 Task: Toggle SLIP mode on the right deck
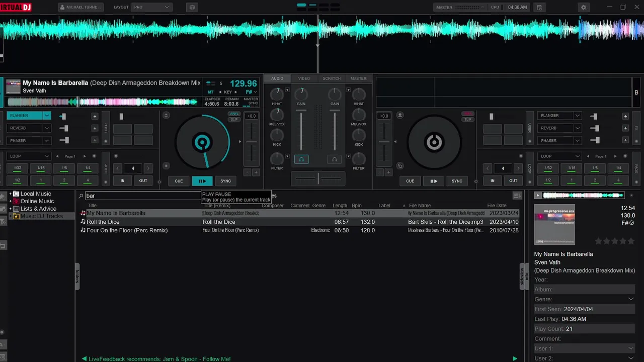point(468,119)
